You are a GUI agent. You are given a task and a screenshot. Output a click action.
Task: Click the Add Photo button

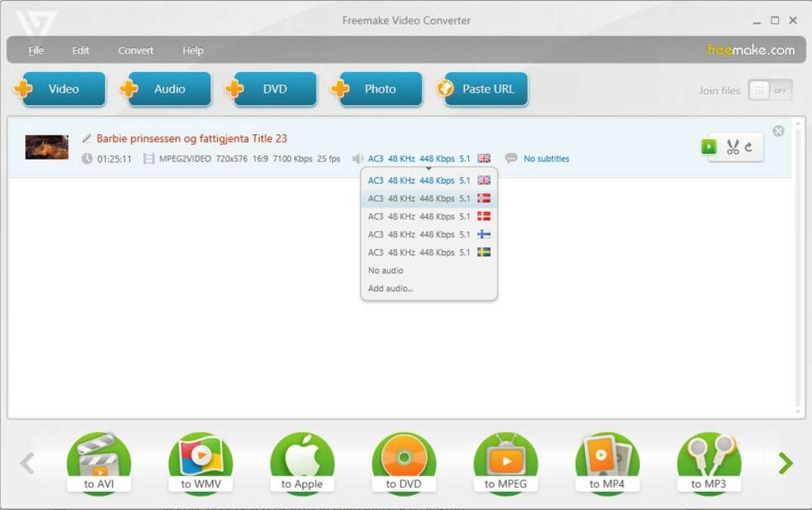point(377,89)
